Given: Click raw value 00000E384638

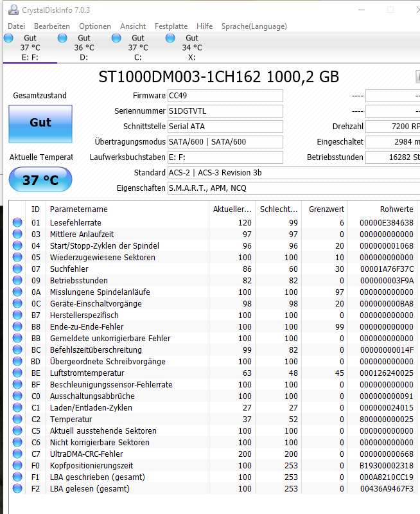Looking at the screenshot, I should point(387,222).
